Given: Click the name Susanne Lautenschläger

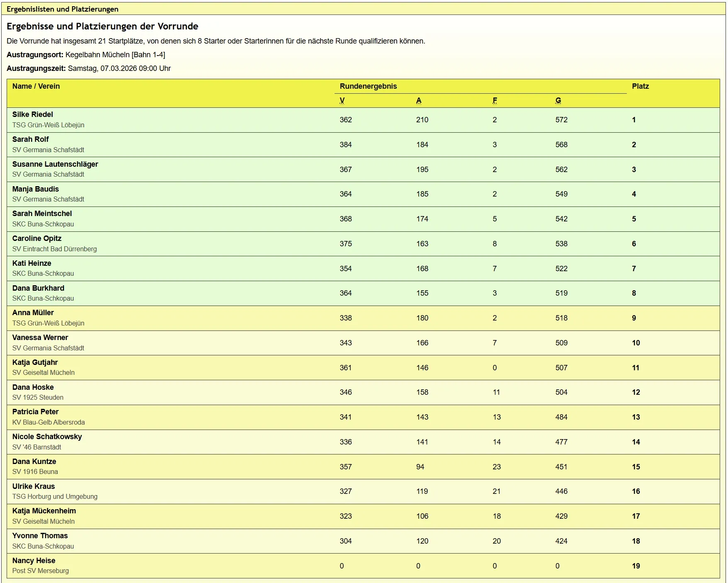Looking at the screenshot, I should (x=55, y=164).
